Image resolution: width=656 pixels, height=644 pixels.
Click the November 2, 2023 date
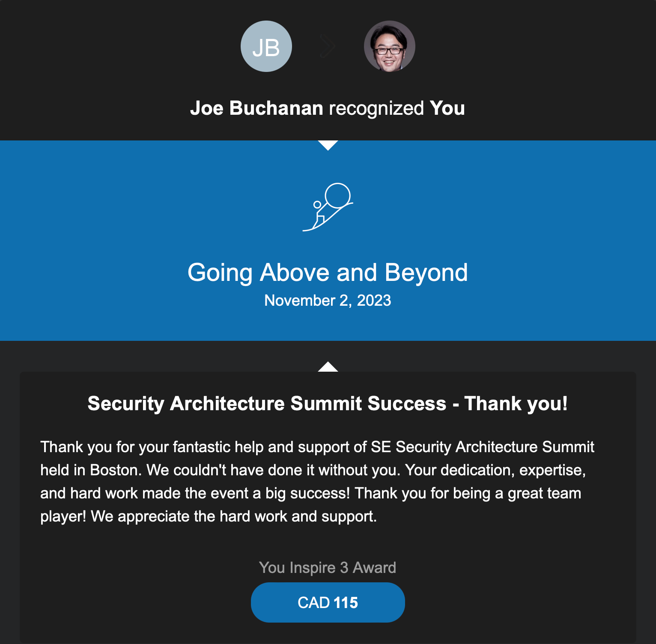(x=328, y=301)
